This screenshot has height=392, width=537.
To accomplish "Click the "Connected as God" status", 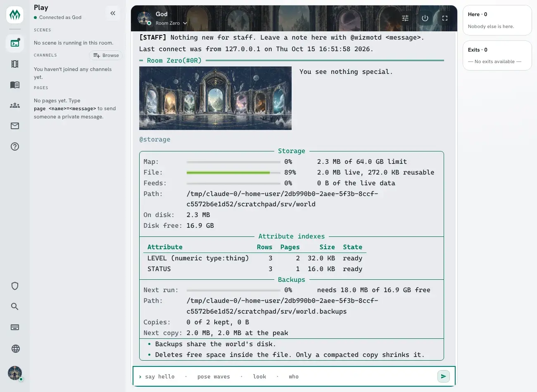I will click(x=60, y=17).
